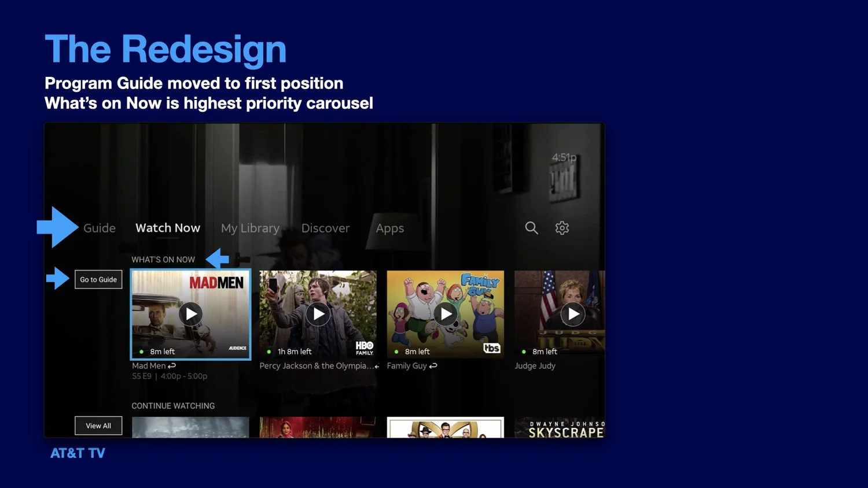Click the TBS logo on Family Guy
Viewport: 868px width, 488px height.
[492, 348]
